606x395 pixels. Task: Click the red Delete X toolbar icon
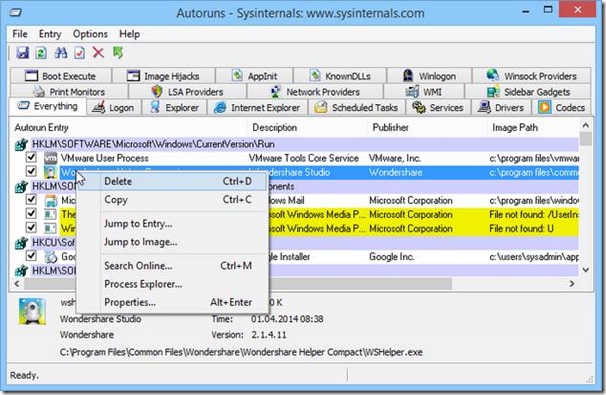(98, 53)
